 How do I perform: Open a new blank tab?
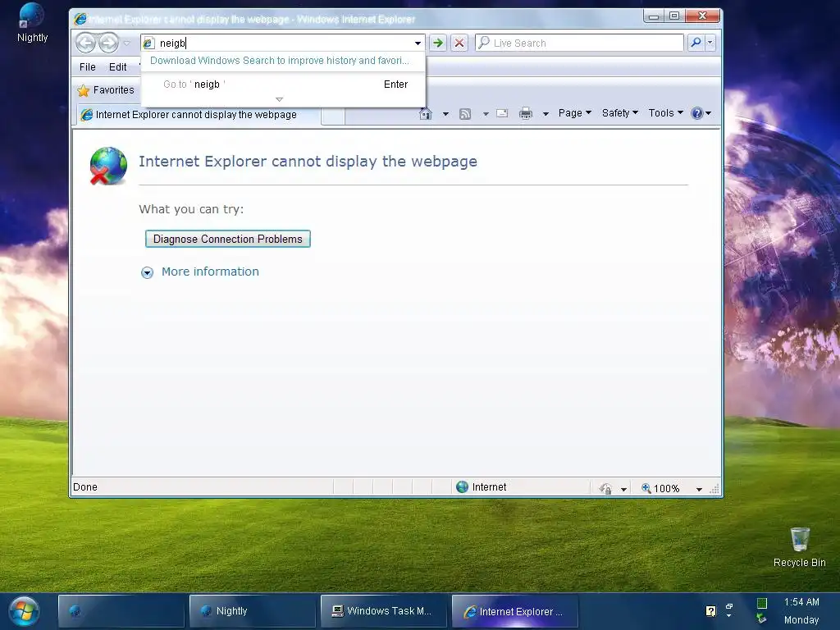pos(333,115)
